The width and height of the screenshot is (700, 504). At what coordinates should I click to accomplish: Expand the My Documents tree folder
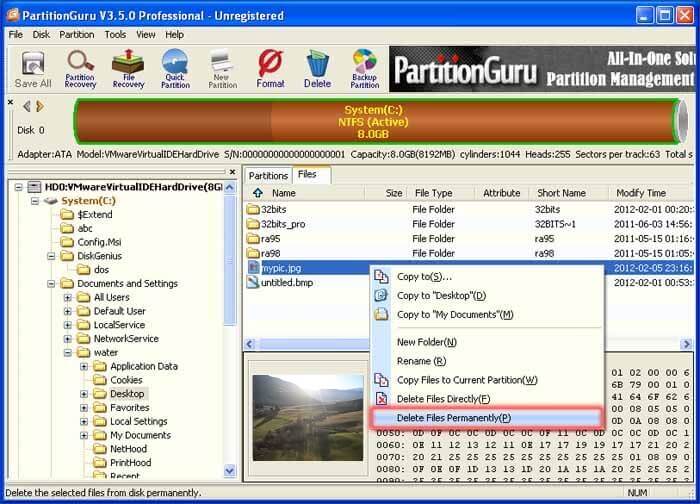[x=84, y=435]
